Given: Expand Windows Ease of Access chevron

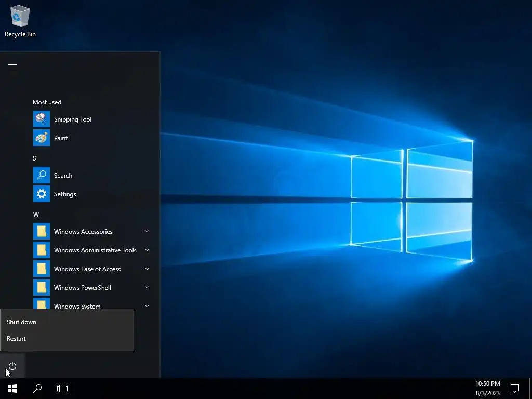Looking at the screenshot, I should tap(147, 269).
